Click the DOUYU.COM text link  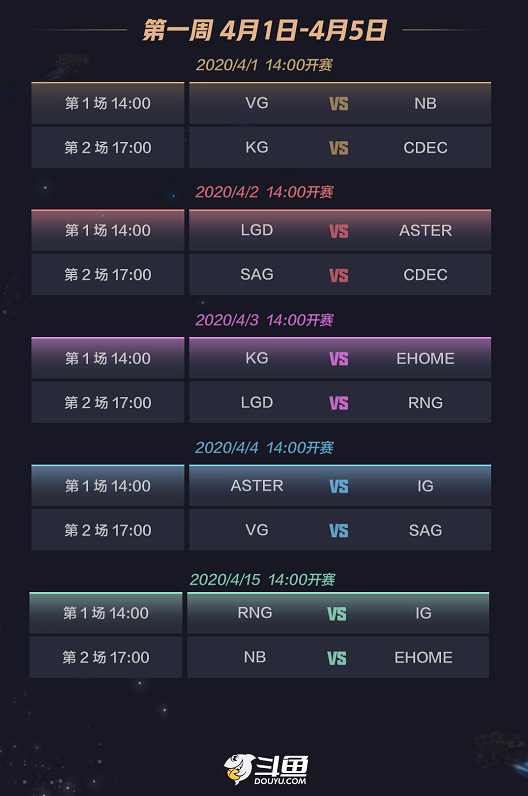coord(280,781)
